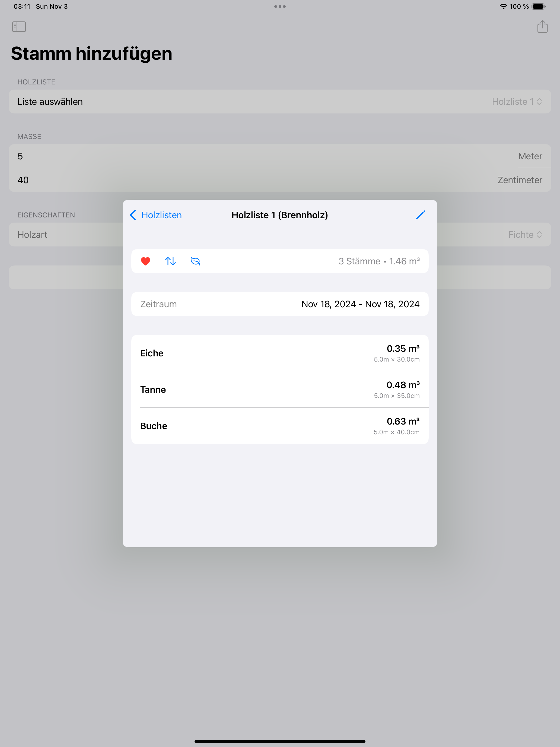Open the Fichte wood type dropdown

pyautogui.click(x=525, y=235)
